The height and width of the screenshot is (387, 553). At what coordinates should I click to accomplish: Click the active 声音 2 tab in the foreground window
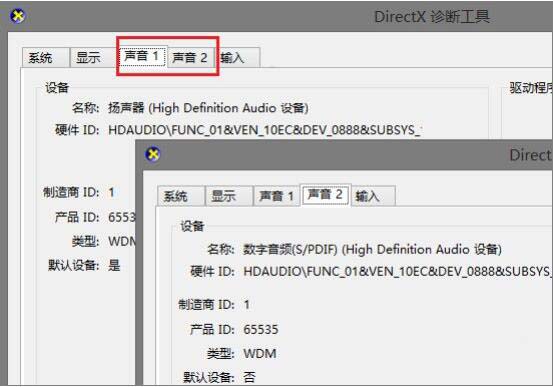pos(325,194)
